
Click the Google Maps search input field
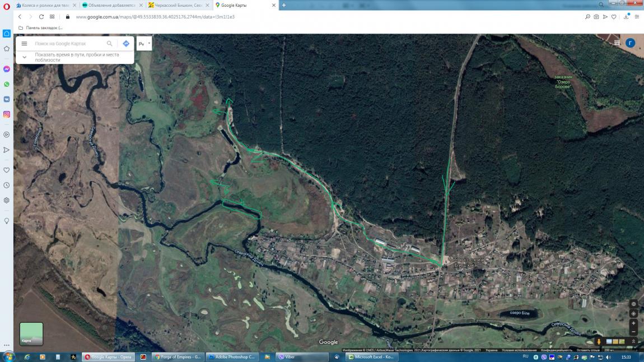(x=67, y=44)
